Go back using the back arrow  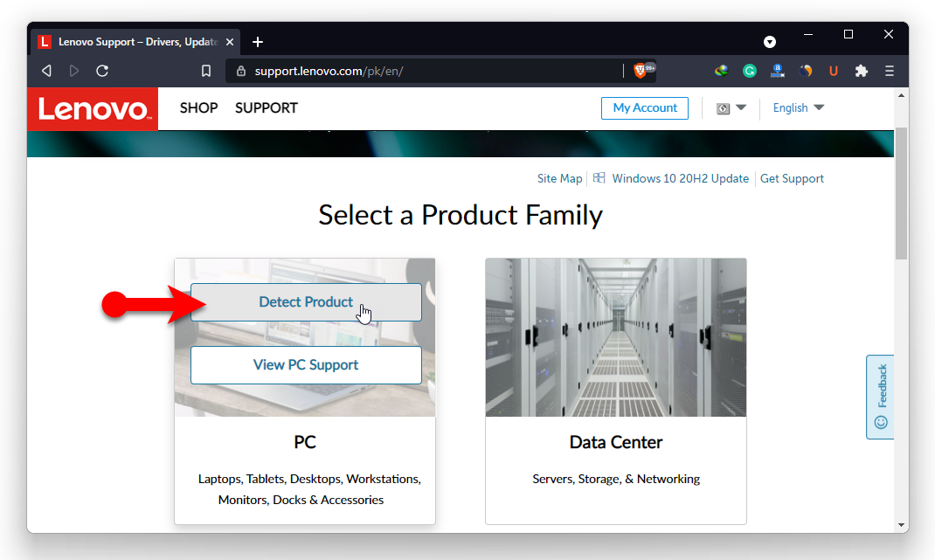tap(46, 71)
